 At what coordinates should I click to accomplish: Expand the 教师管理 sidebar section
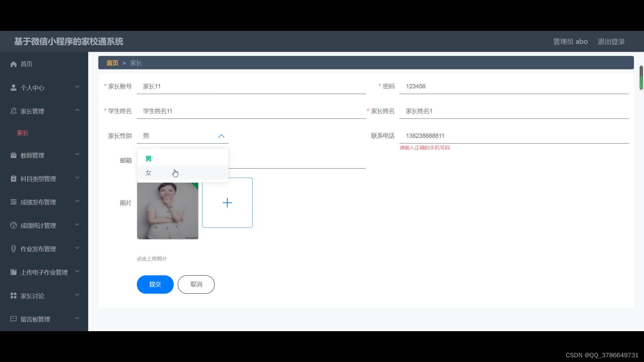[x=77, y=154]
